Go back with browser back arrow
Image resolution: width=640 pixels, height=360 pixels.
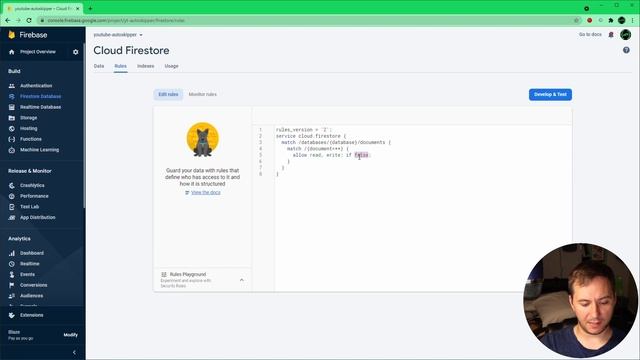click(8, 20)
